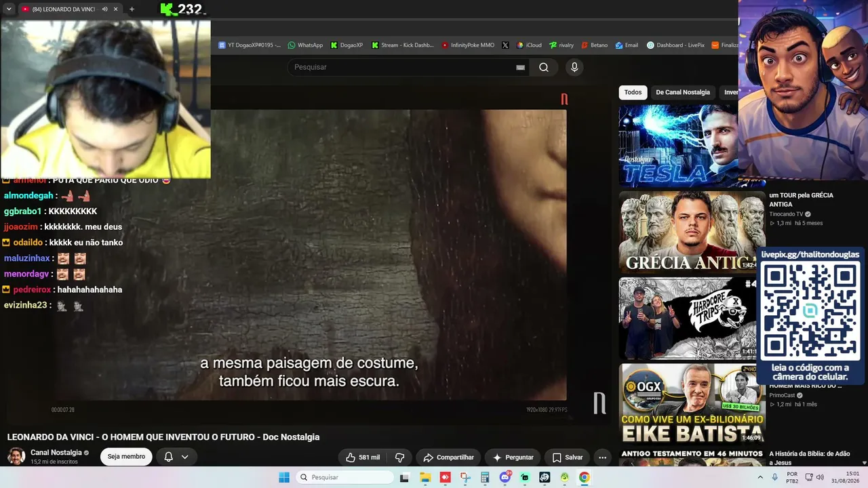Open Snipping Tool from the taskbar

[x=465, y=477]
